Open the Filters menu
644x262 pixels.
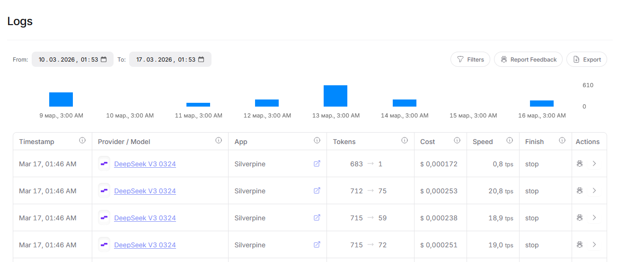[470, 59]
